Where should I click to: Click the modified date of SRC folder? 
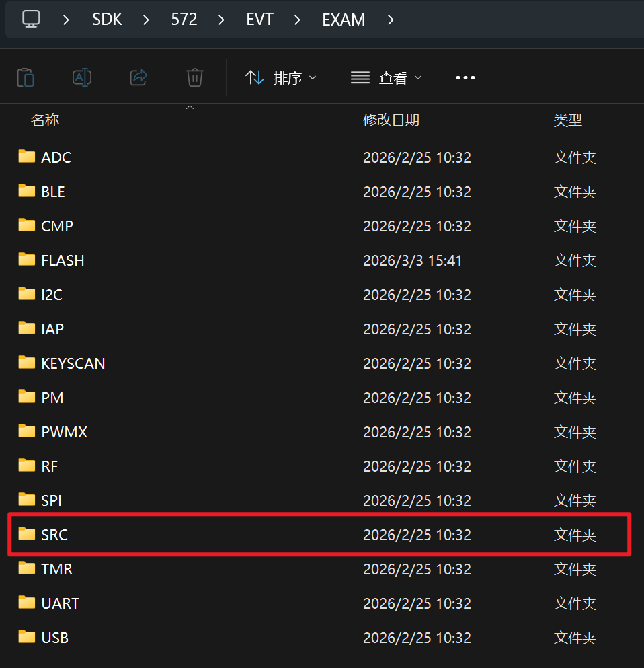pyautogui.click(x=417, y=535)
